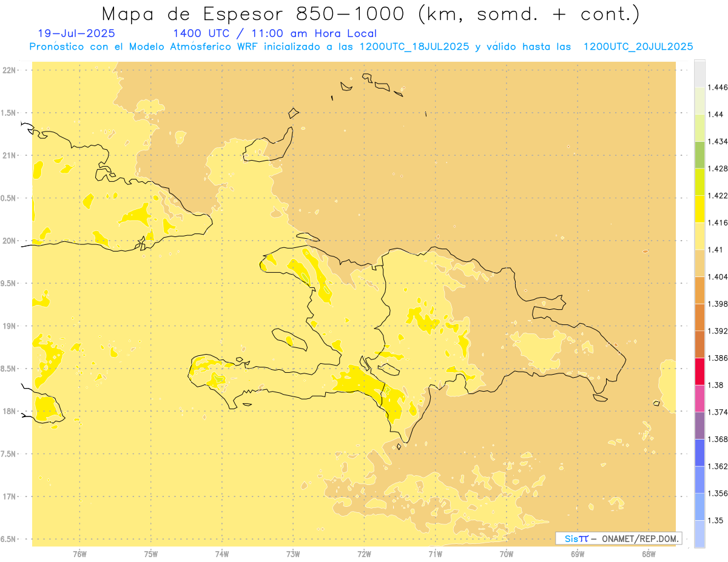Pick the cream swatch between 1.44 and 1.446

tap(699, 101)
